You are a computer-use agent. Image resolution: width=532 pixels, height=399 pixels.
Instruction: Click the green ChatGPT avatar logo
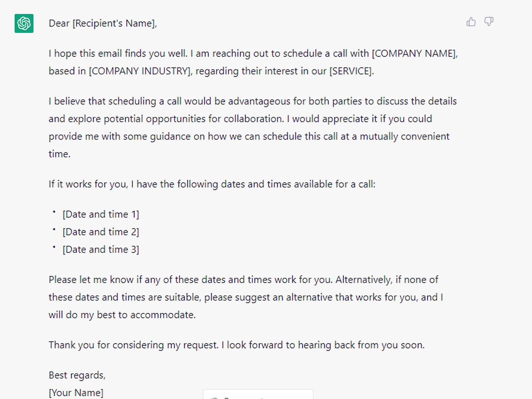(24, 23)
